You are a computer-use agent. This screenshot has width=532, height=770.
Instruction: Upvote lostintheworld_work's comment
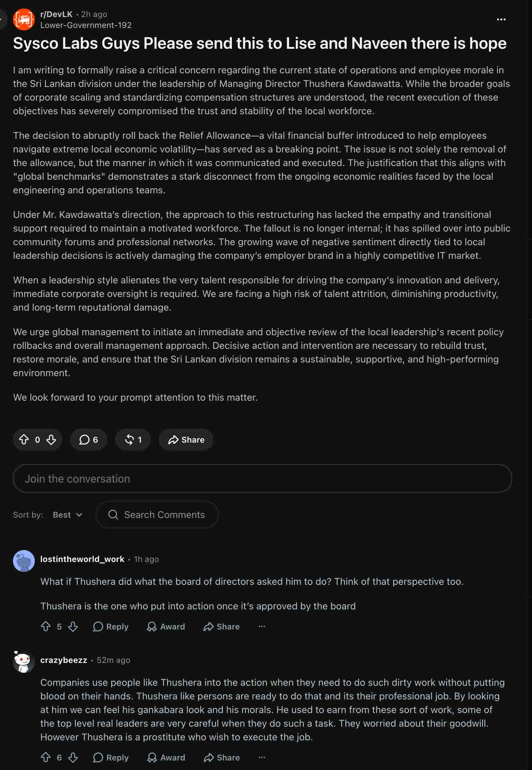(46, 626)
